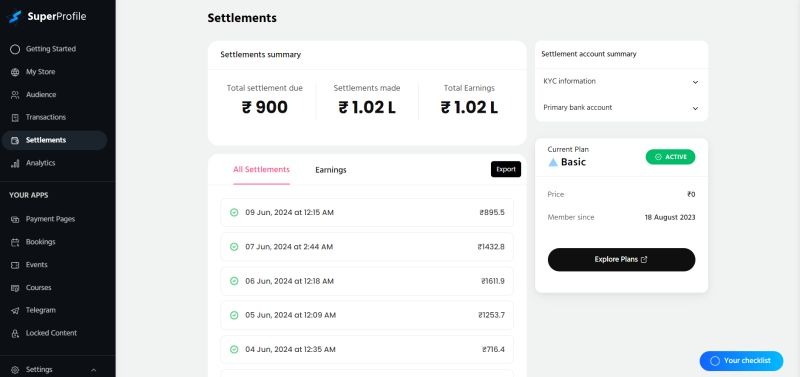This screenshot has height=377, width=800.
Task: Select the All Settlements tab
Action: [261, 170]
